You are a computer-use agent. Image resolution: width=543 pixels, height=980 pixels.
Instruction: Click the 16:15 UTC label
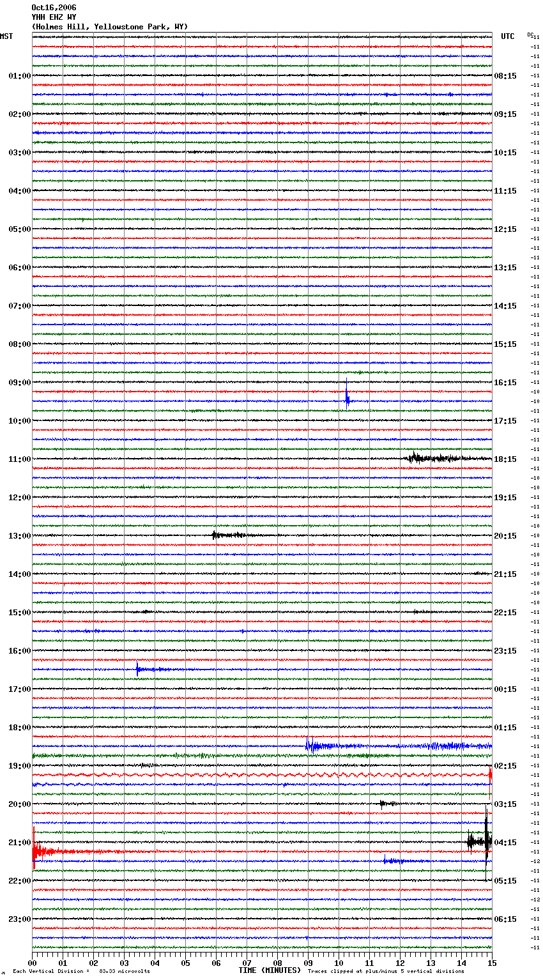[x=505, y=383]
